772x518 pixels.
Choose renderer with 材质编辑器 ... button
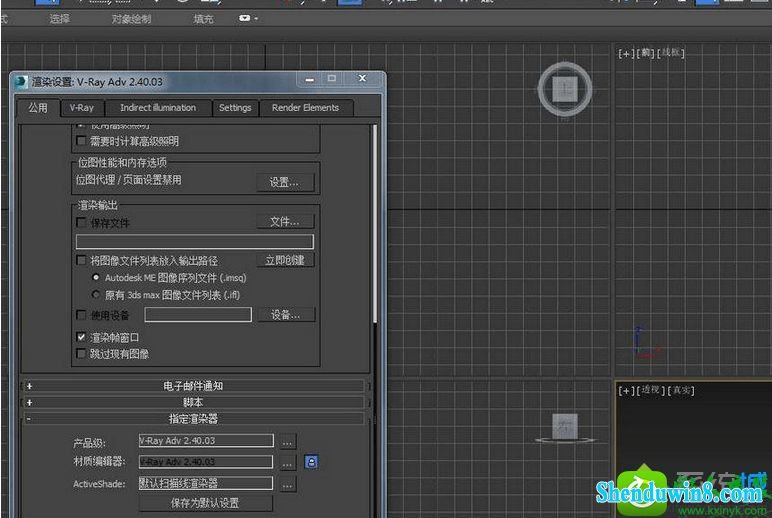pyautogui.click(x=288, y=462)
